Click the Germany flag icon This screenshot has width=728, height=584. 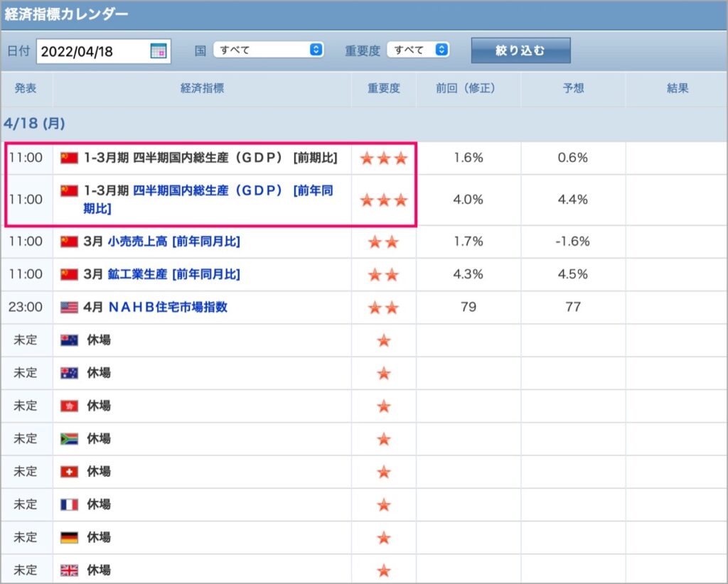(x=69, y=538)
